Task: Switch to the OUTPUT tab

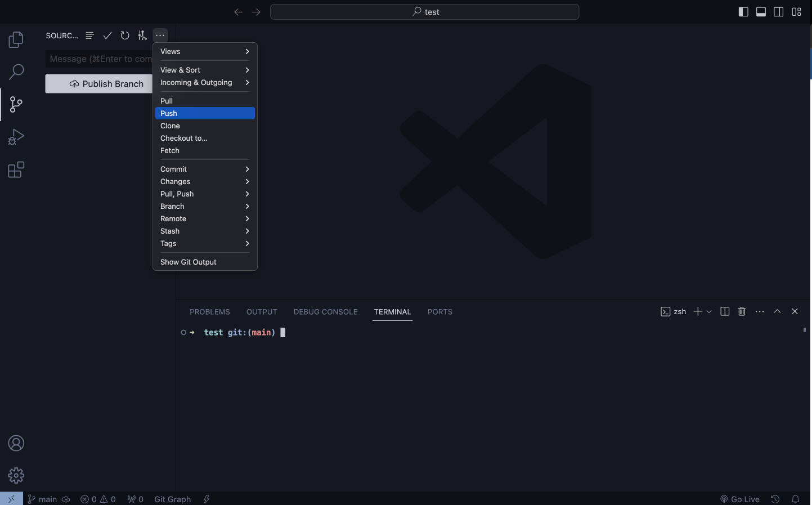Action: pos(262,311)
